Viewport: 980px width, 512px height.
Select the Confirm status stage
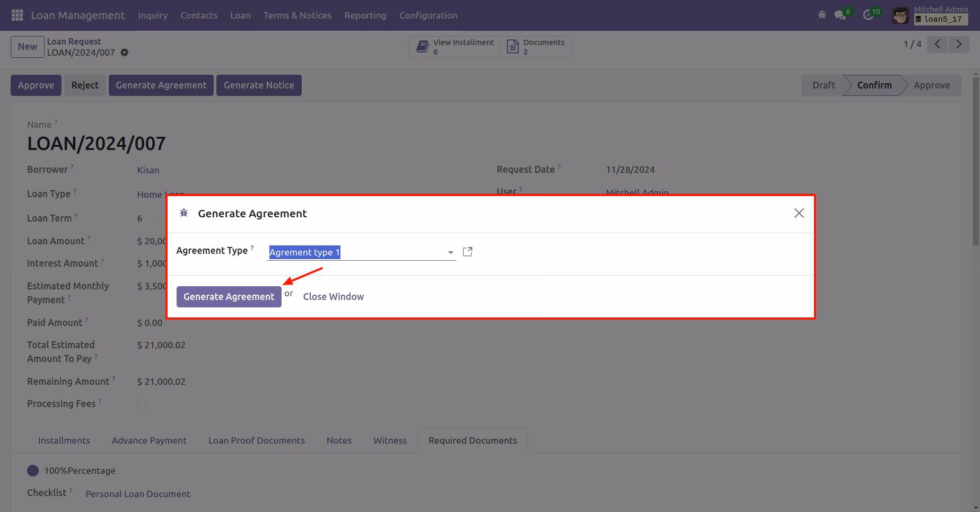tap(874, 85)
